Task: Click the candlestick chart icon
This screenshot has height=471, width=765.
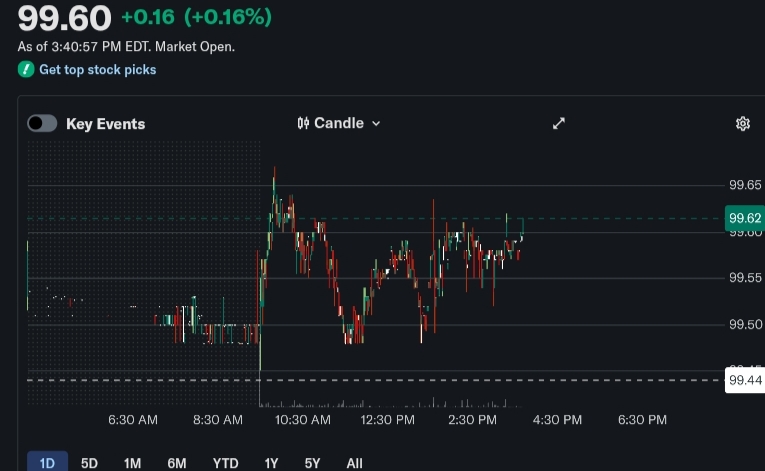Action: (303, 123)
